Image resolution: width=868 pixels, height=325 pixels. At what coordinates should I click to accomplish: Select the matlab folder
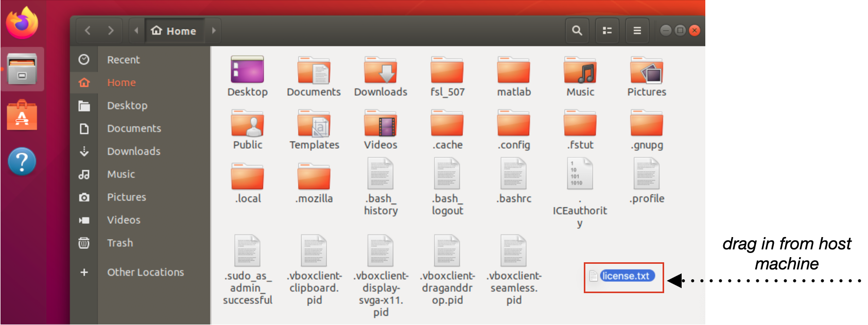(x=513, y=71)
